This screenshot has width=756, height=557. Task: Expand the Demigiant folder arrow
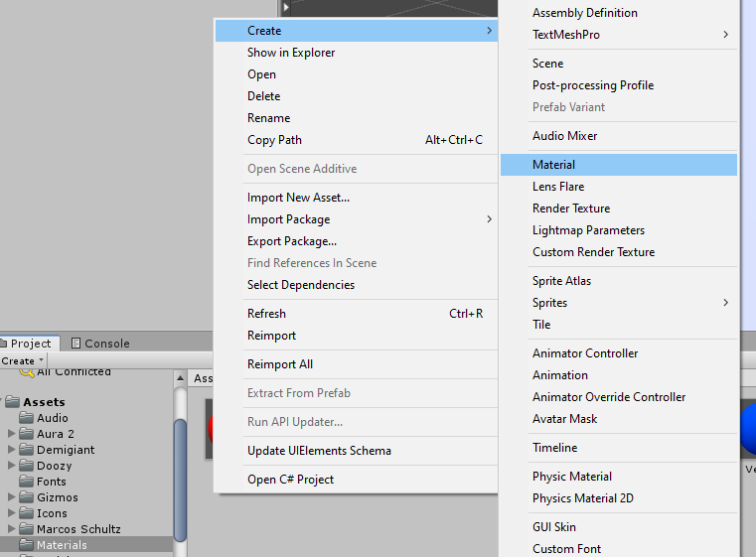point(12,450)
